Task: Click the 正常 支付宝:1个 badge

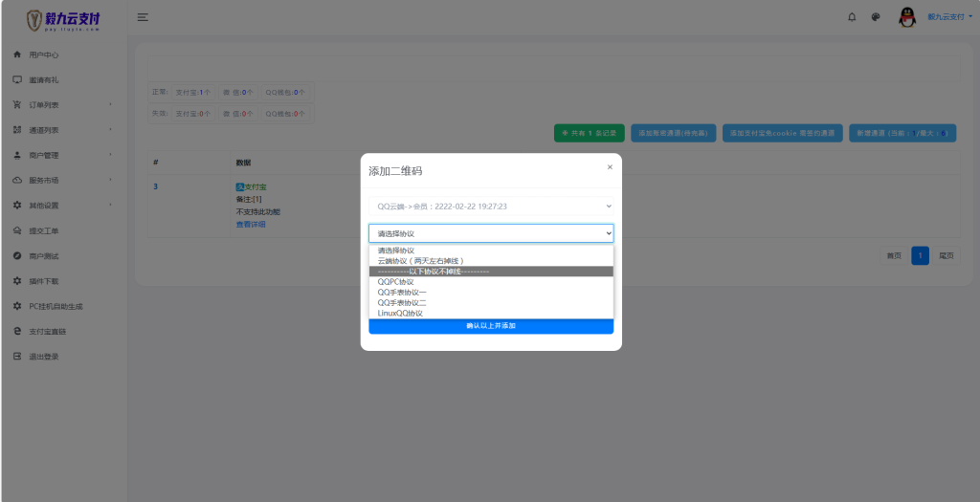Action: pyautogui.click(x=193, y=93)
